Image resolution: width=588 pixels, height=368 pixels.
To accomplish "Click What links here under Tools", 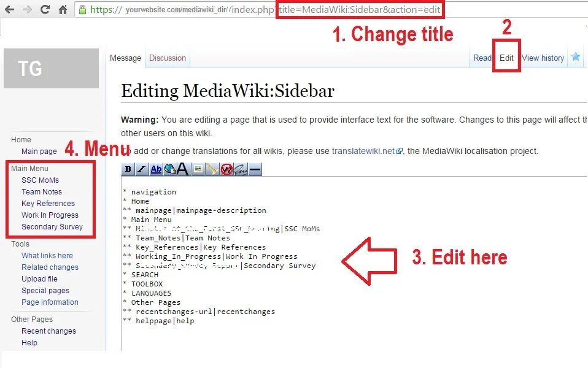I will click(x=47, y=256).
